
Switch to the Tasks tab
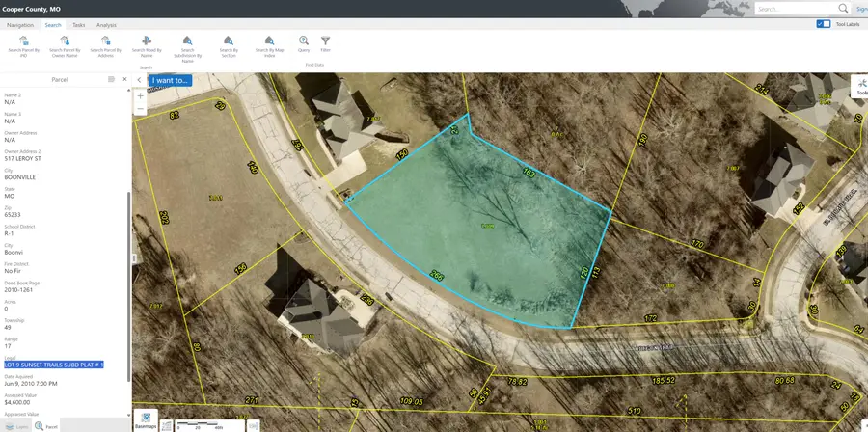pyautogui.click(x=79, y=25)
